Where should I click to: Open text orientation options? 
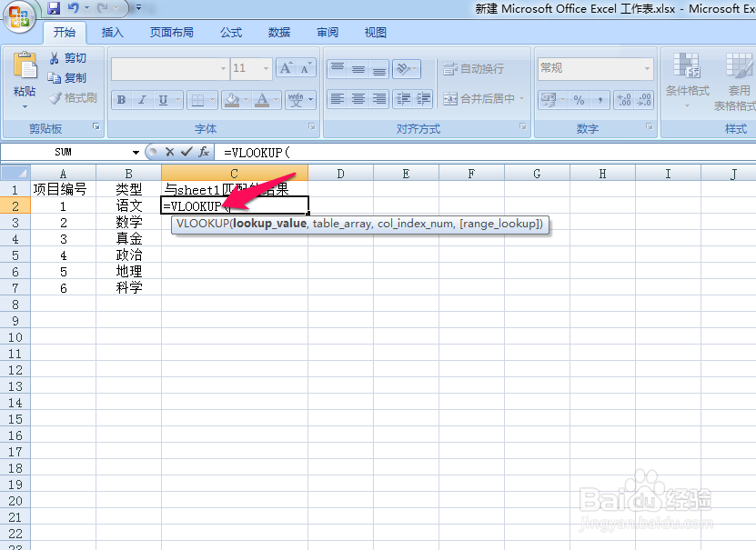tap(407, 68)
